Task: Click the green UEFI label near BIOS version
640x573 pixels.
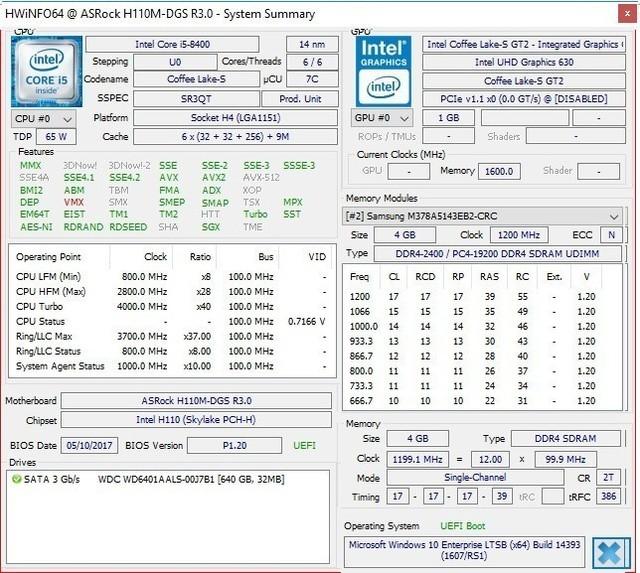Action: 304,446
